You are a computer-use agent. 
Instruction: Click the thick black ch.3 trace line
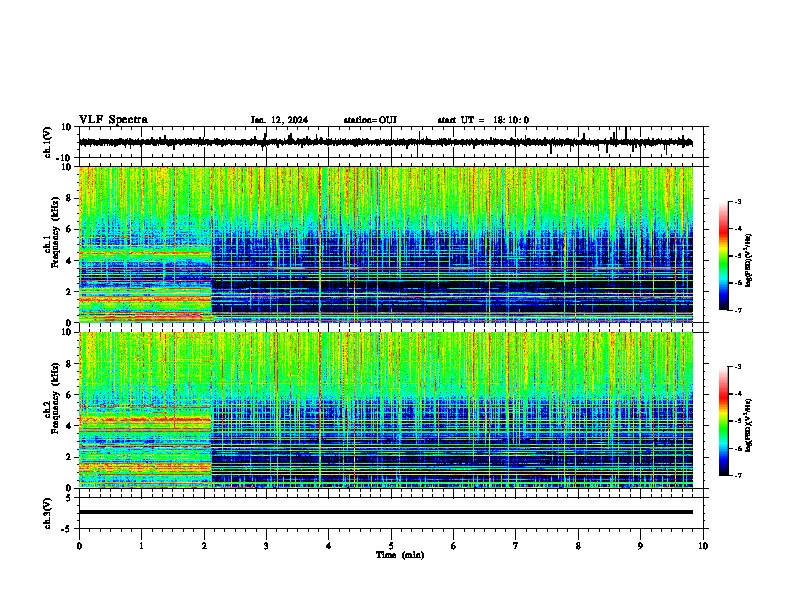[x=386, y=512]
